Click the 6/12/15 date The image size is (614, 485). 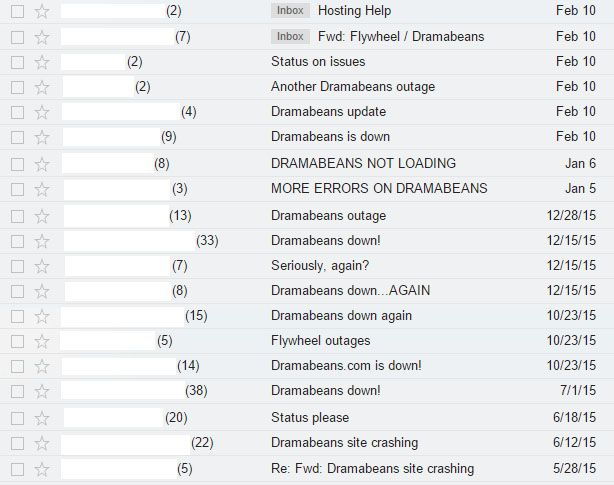pyautogui.click(x=574, y=442)
